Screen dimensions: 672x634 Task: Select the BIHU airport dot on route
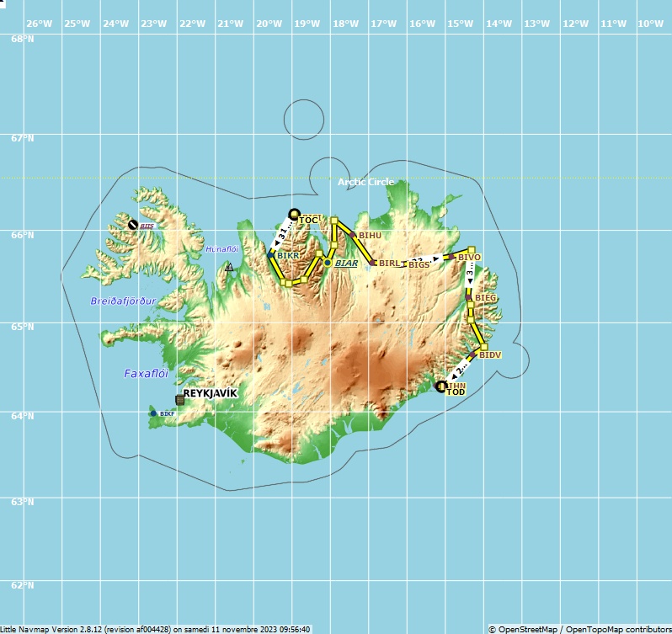(352, 235)
